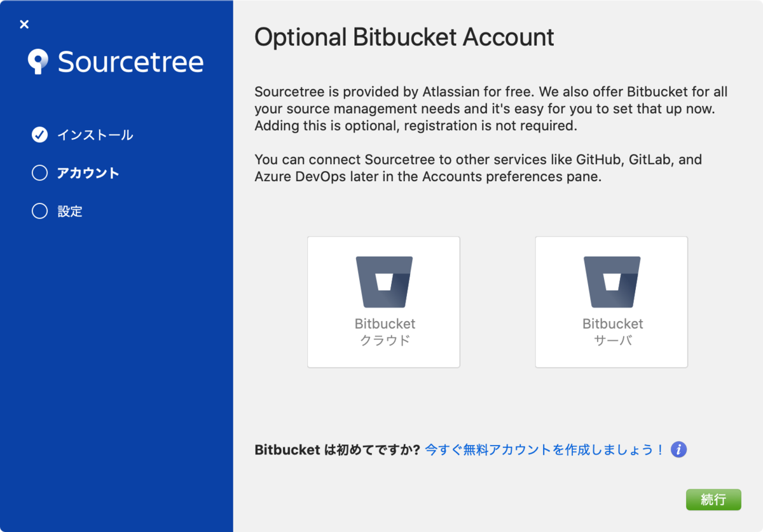Select the アカウント step label
Viewport: 763px width, 532px height.
point(88,173)
